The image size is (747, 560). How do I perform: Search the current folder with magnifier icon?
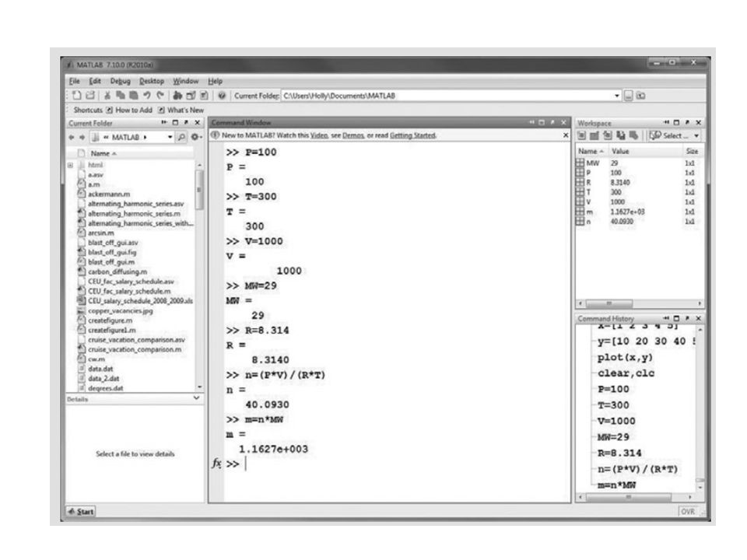(x=181, y=137)
